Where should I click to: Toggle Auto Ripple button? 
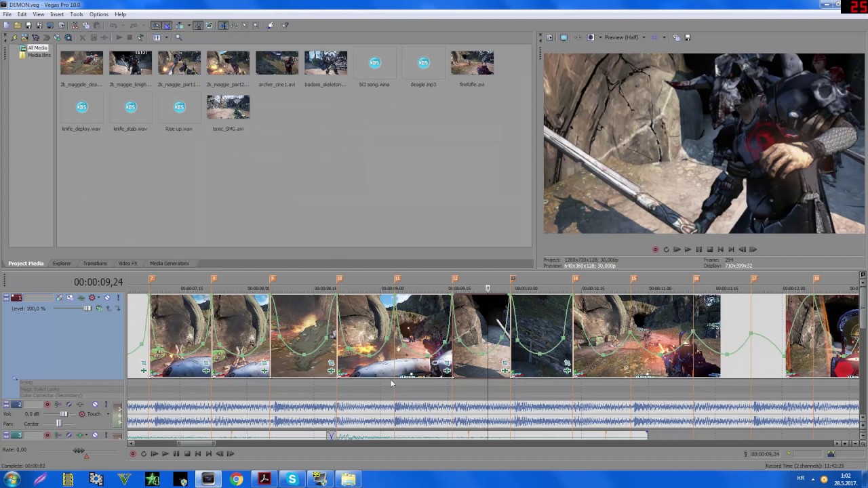[x=180, y=25]
